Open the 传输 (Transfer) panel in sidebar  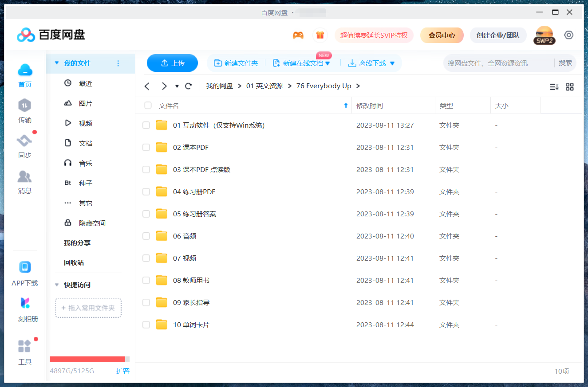(x=24, y=111)
